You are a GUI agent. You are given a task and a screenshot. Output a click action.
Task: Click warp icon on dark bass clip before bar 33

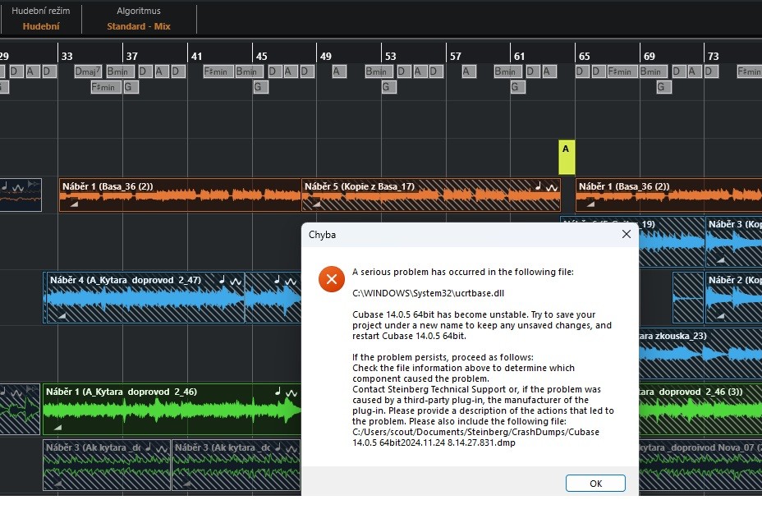click(18, 186)
